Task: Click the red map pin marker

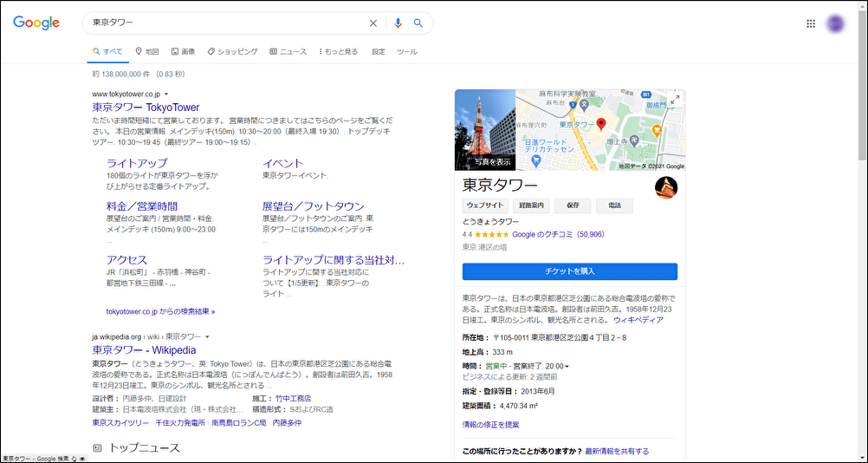Action: coord(601,124)
